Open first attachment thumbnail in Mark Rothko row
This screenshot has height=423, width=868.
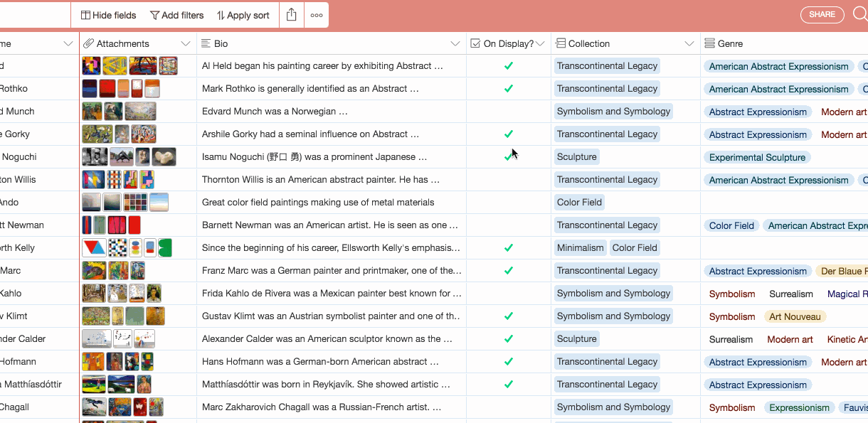pos(89,89)
